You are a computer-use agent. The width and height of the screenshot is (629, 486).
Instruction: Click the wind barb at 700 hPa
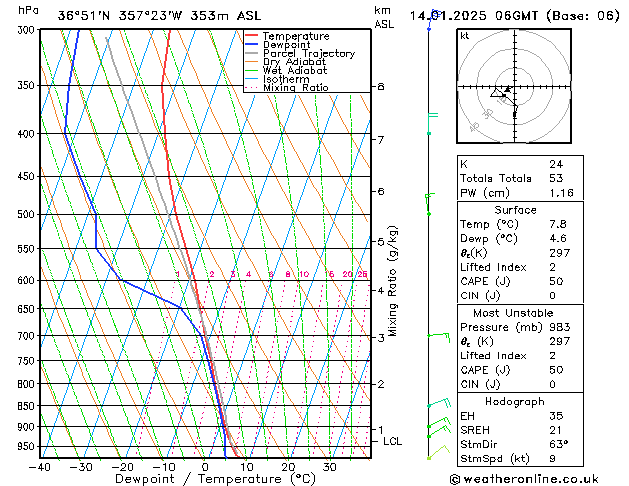pyautogui.click(x=439, y=336)
